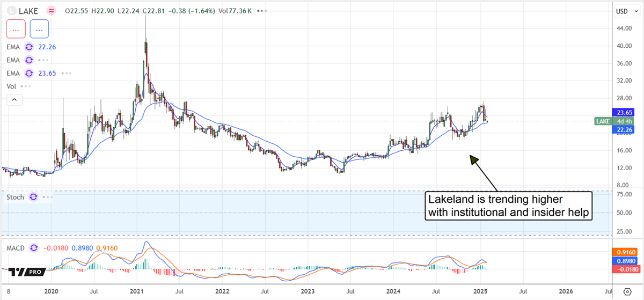Click the 23.65 price tag on axis
The height and width of the screenshot is (300, 644).
point(624,113)
